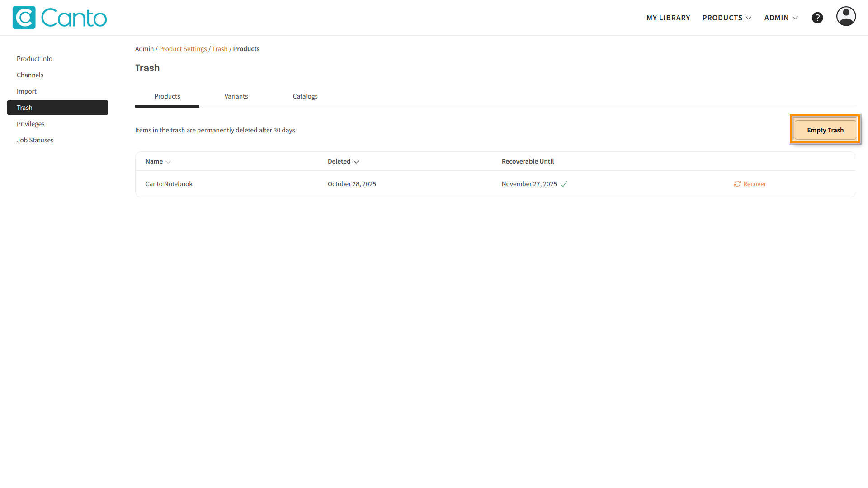Open Job Statuses in the sidebar
Image resolution: width=868 pixels, height=488 pixels.
point(57,140)
